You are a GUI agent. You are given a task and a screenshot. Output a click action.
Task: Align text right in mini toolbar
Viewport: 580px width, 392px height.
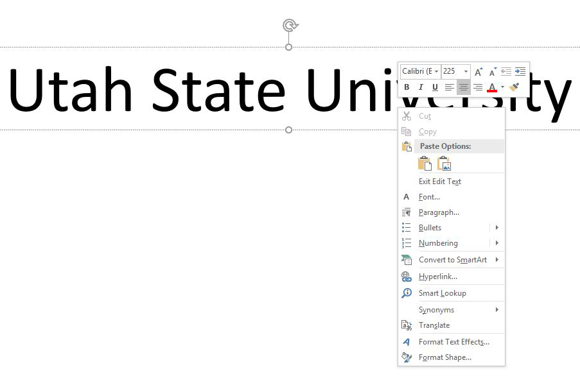[478, 87]
